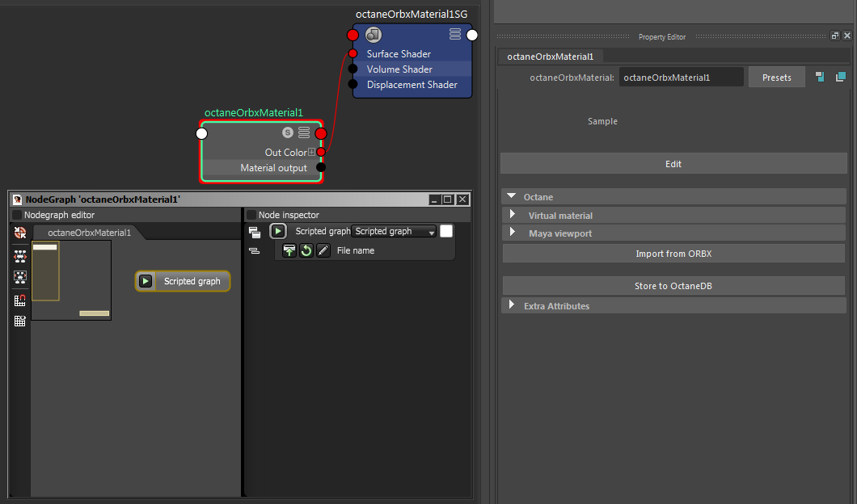The width and height of the screenshot is (857, 504).
Task: Minimize the NodeGraph window
Action: click(434, 199)
